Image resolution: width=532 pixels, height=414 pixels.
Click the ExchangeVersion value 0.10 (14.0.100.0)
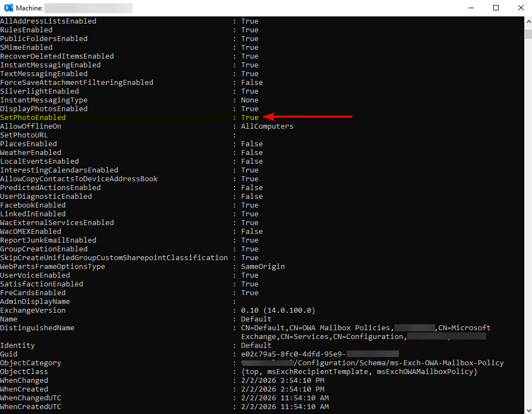(278, 311)
